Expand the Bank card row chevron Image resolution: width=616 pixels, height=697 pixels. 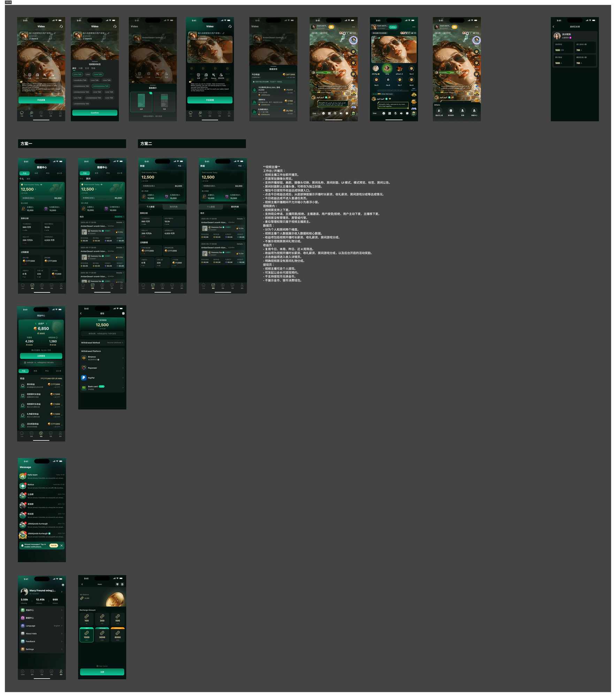coord(123,388)
